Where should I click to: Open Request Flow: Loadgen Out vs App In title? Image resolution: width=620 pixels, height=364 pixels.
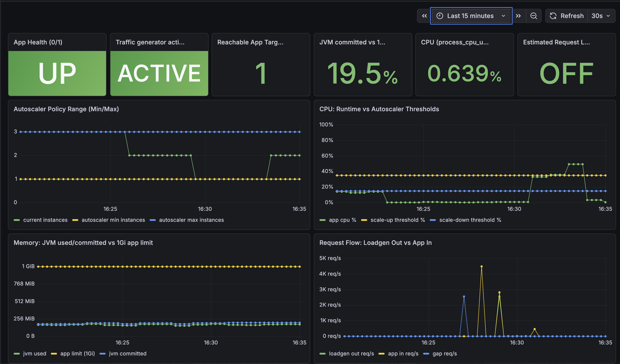[x=375, y=243]
